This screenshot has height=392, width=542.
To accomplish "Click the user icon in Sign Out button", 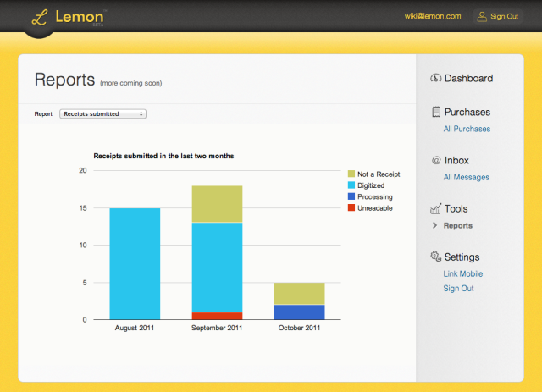I will pyautogui.click(x=482, y=16).
